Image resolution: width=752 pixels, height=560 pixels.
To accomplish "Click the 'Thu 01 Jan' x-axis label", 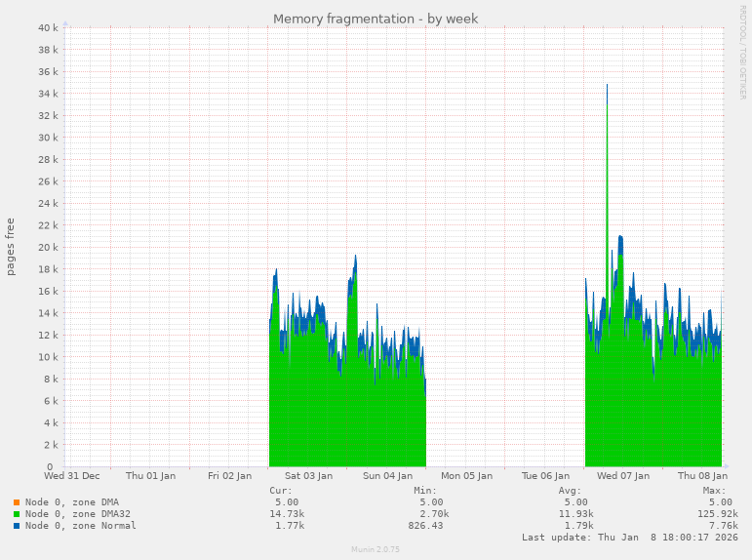I will (x=150, y=476).
